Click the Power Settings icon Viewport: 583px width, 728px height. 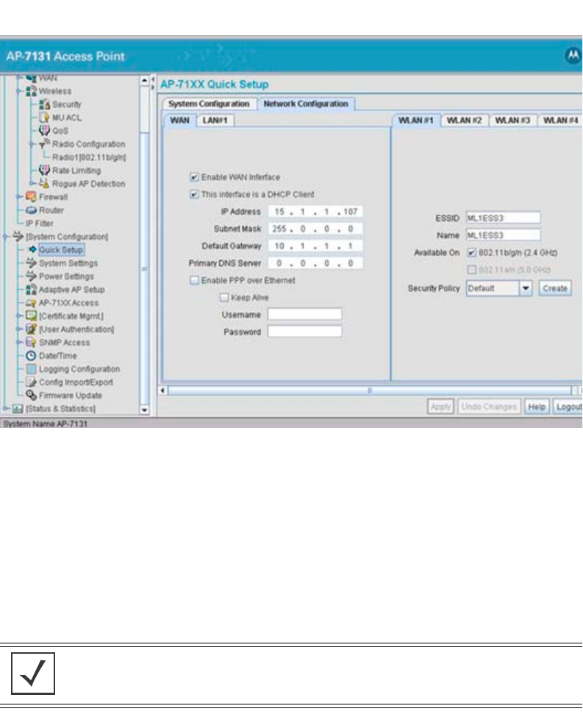pos(31,276)
